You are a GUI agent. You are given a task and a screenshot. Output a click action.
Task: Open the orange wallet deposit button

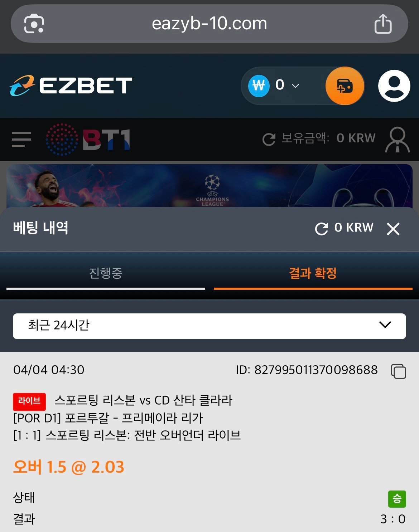click(x=345, y=86)
